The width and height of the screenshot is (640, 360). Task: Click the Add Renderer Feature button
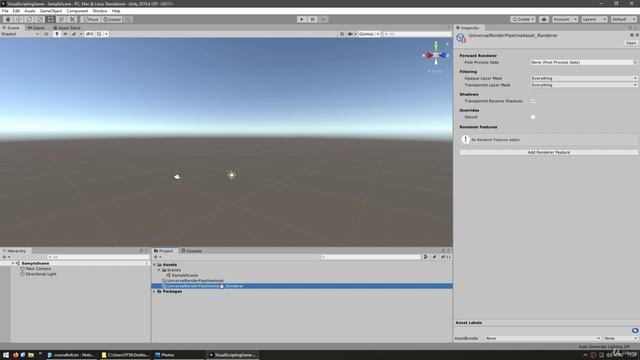click(549, 152)
